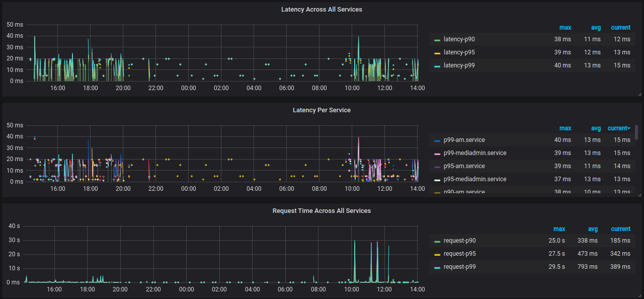Click resize handle of Request Time panel
The height and width of the screenshot is (299, 644).
(x=639, y=295)
